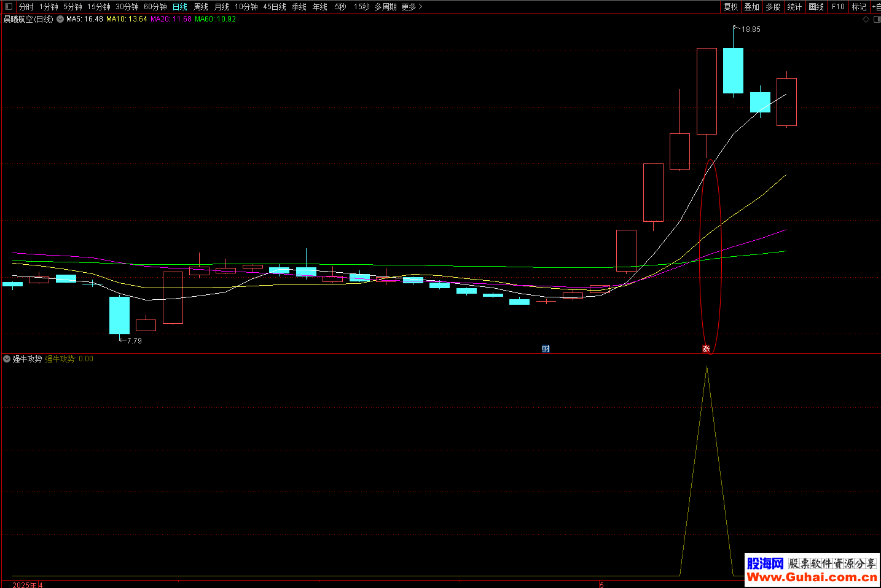Click the red signal marker below chart
The width and height of the screenshot is (881, 588).
[x=707, y=349]
